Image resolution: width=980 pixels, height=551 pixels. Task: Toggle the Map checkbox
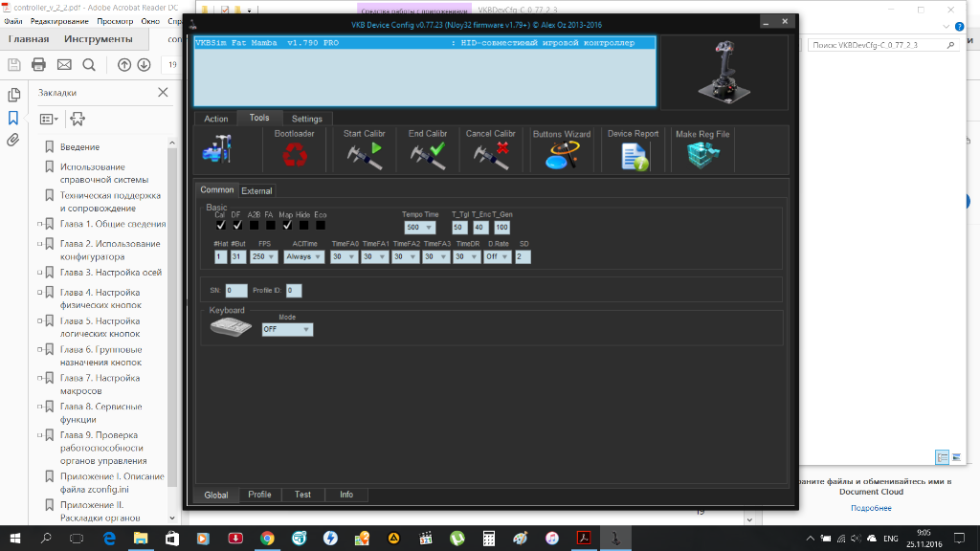click(x=287, y=225)
